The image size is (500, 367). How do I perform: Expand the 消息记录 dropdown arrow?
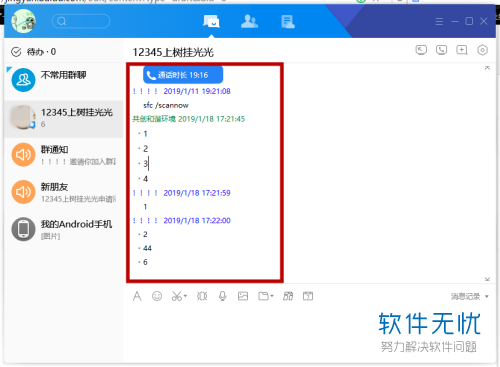pos(487,296)
